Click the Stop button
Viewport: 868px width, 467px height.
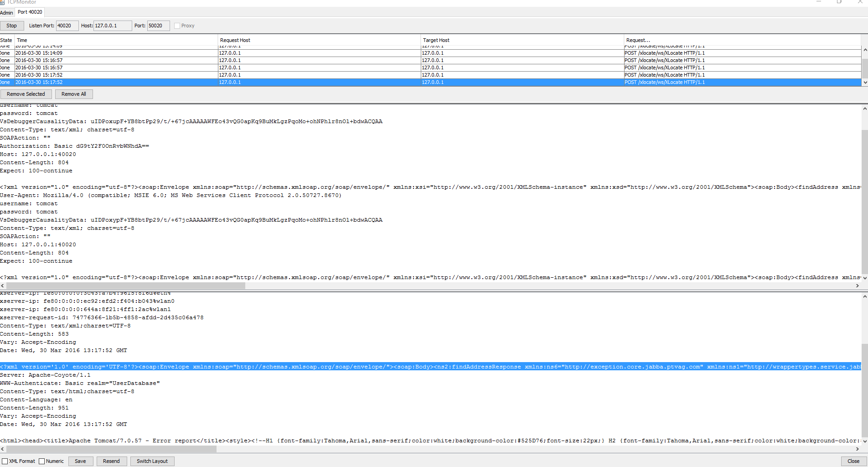point(12,26)
